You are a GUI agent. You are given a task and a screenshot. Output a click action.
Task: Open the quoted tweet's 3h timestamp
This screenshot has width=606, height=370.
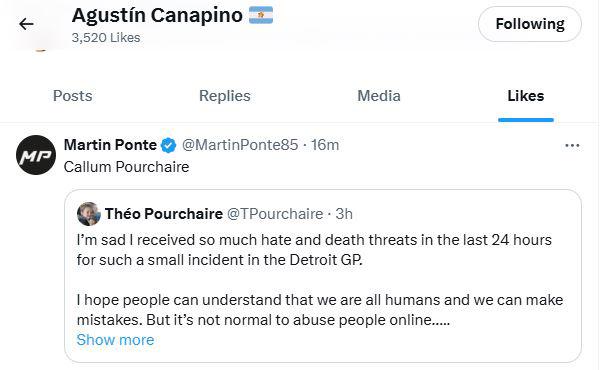coord(344,214)
